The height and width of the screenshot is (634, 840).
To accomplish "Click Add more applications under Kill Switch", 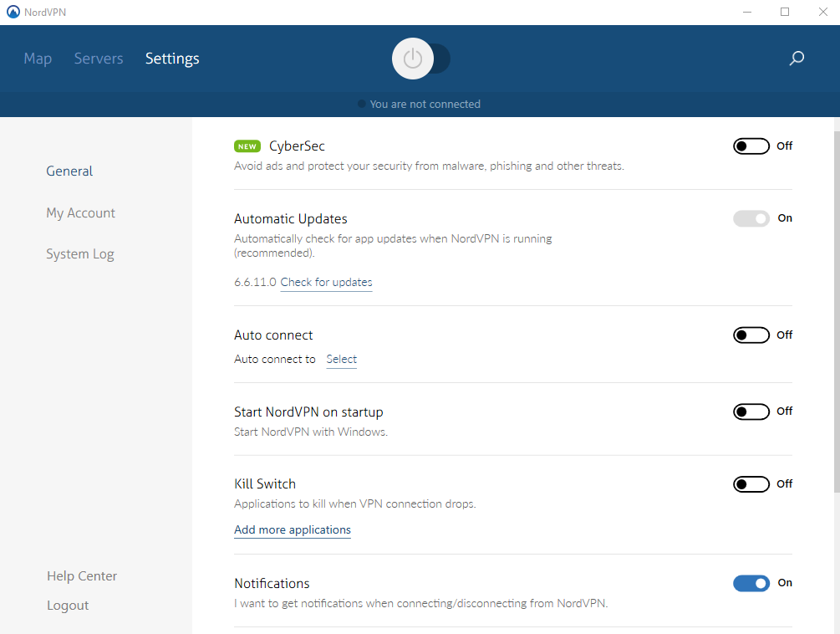I will (292, 529).
